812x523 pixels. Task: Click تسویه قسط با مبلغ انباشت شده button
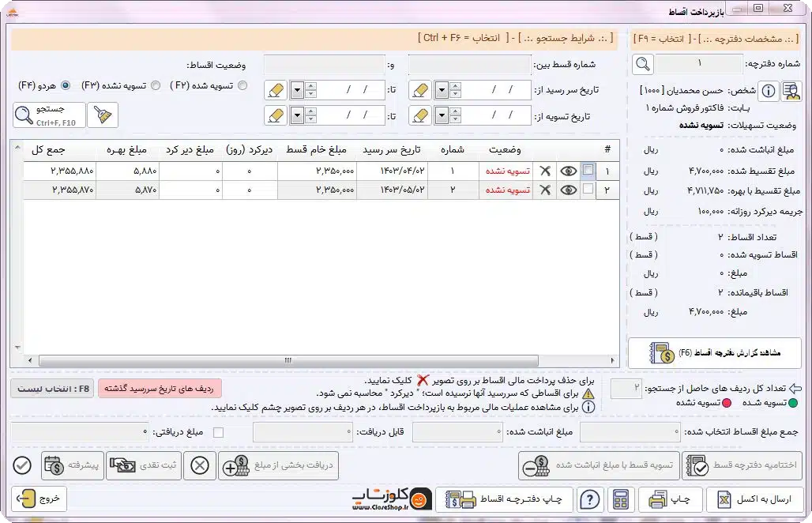tap(599, 465)
